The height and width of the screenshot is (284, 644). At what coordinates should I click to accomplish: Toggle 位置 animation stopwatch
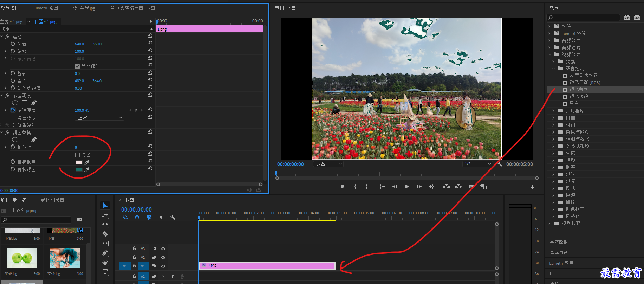[x=13, y=44]
